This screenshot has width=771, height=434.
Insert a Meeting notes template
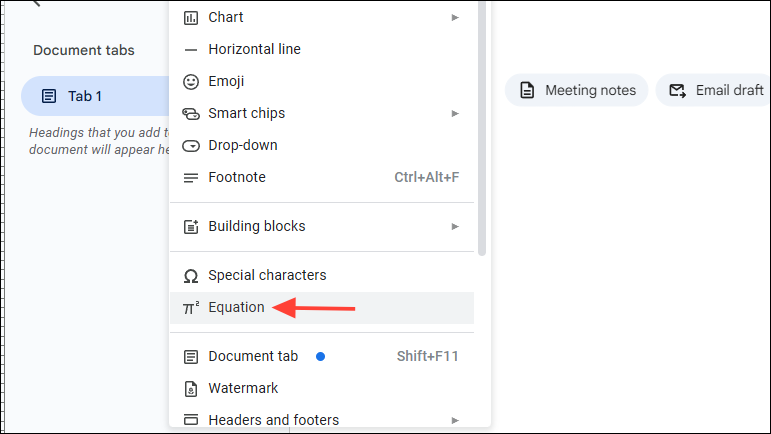point(576,90)
